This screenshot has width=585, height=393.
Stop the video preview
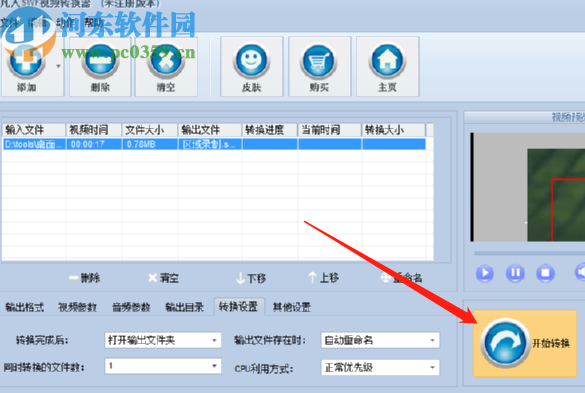pyautogui.click(x=545, y=273)
